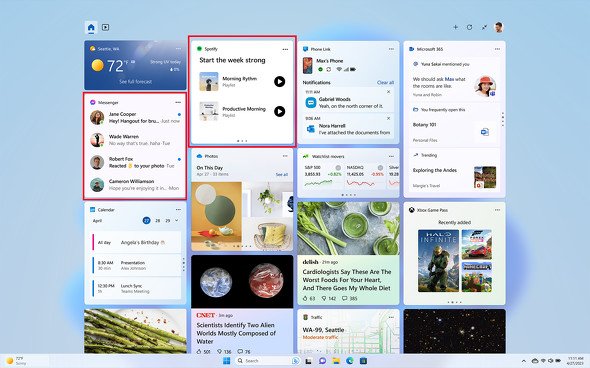Image resolution: width=590 pixels, height=368 pixels.
Task: Clear all Phone Link notifications
Action: point(385,82)
